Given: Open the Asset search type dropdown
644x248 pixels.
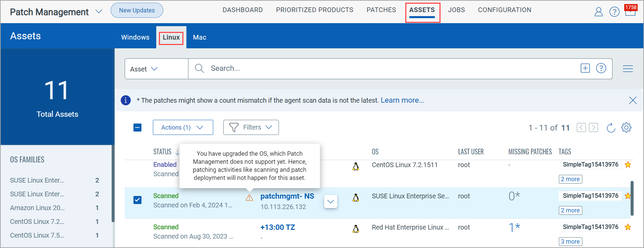Looking at the screenshot, I should pos(156,69).
